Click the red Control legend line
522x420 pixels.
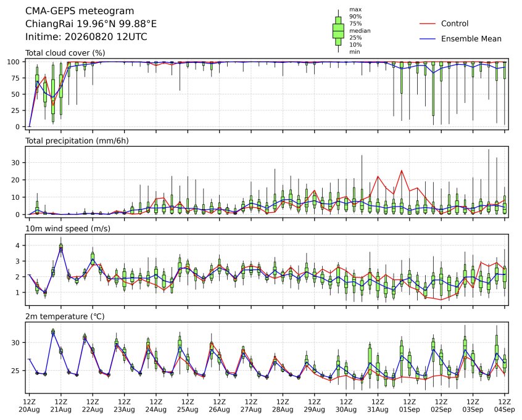click(428, 23)
